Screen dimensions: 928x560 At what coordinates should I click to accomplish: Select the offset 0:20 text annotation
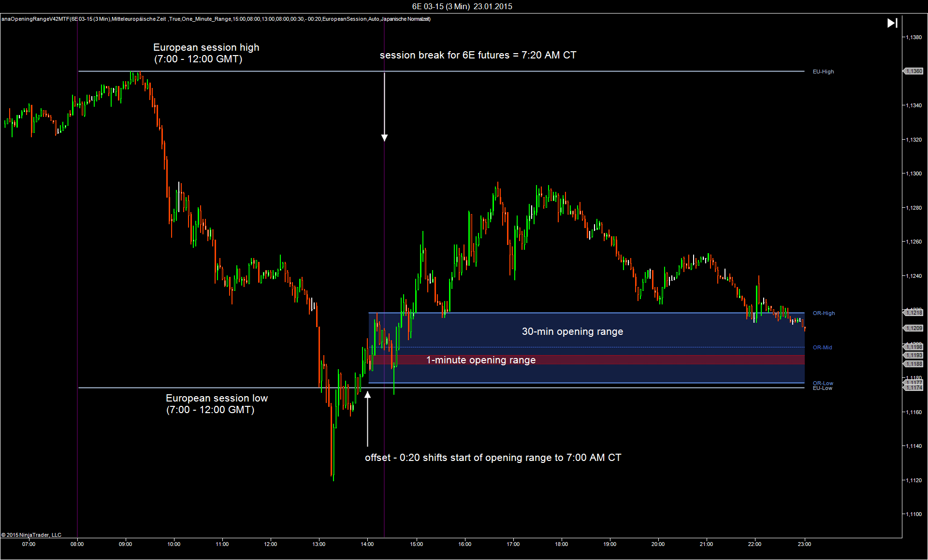493,458
